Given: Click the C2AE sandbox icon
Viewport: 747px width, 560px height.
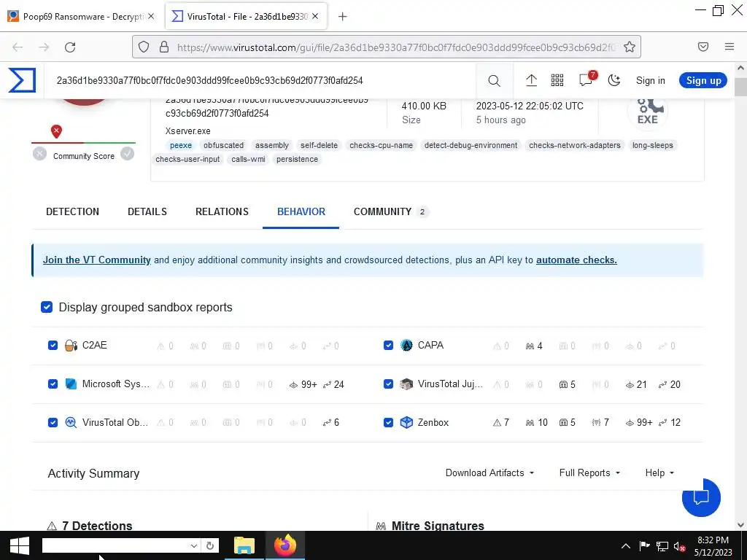Looking at the screenshot, I should 71,345.
